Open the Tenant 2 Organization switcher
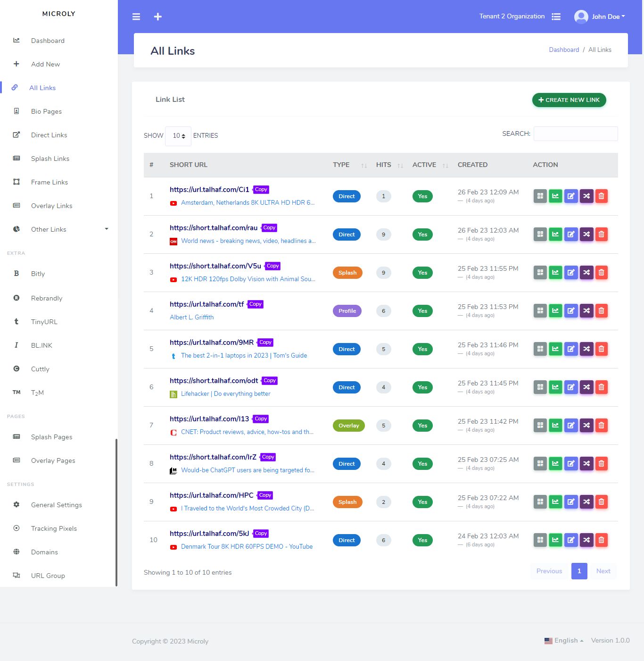644x661 pixels. click(512, 17)
